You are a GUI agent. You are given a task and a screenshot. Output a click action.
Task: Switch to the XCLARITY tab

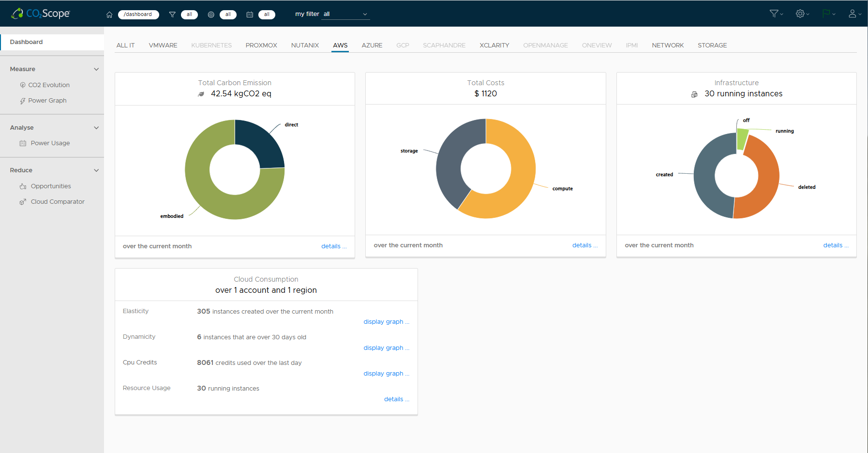click(x=494, y=45)
